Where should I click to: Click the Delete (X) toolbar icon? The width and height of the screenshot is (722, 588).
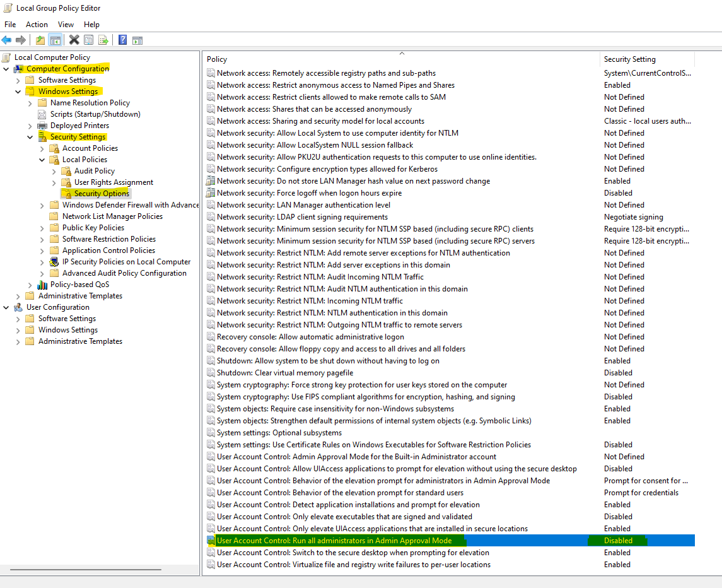click(74, 40)
